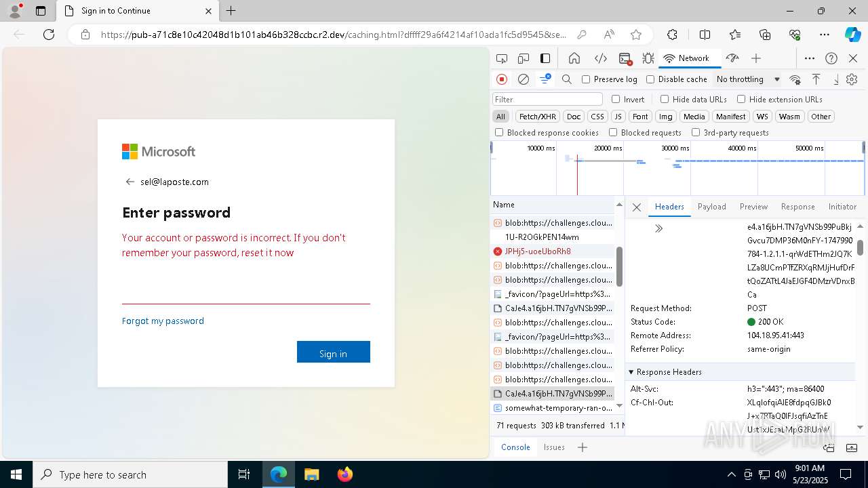
Task: Switch to the Preview tab
Action: tap(753, 207)
